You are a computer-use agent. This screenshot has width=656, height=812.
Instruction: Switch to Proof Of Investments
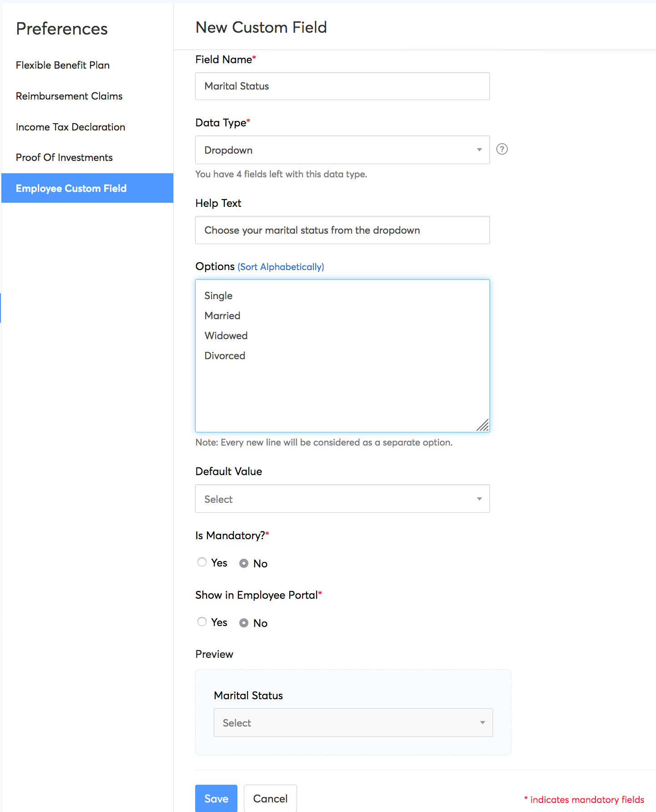64,157
